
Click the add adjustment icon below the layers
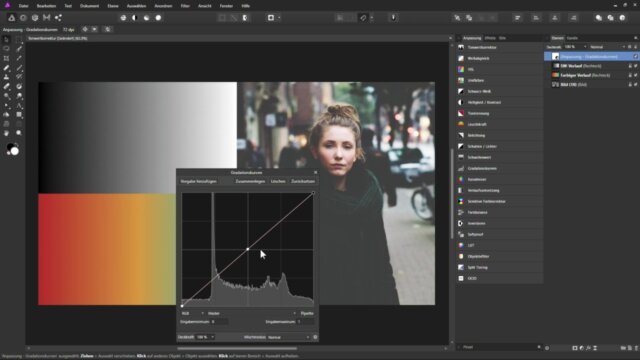pos(582,348)
